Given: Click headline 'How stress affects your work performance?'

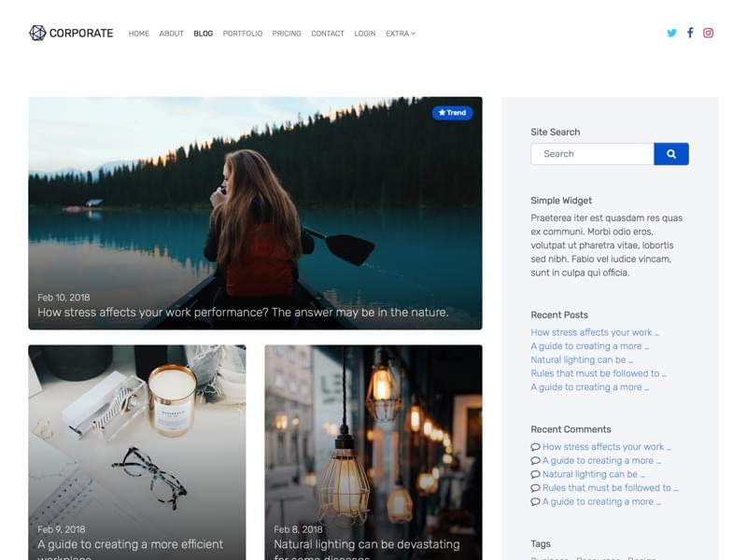Looking at the screenshot, I should coord(153,313).
